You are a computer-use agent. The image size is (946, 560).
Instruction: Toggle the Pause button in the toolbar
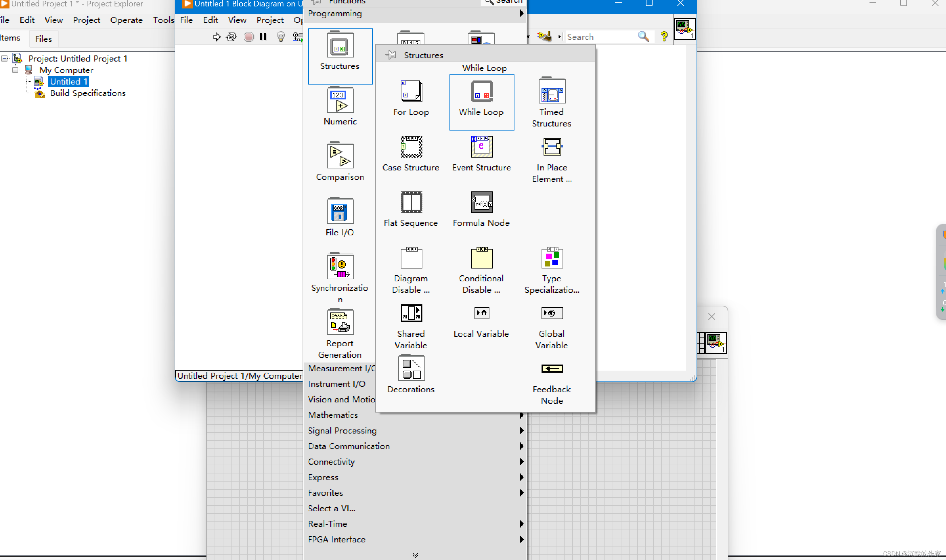pos(263,37)
